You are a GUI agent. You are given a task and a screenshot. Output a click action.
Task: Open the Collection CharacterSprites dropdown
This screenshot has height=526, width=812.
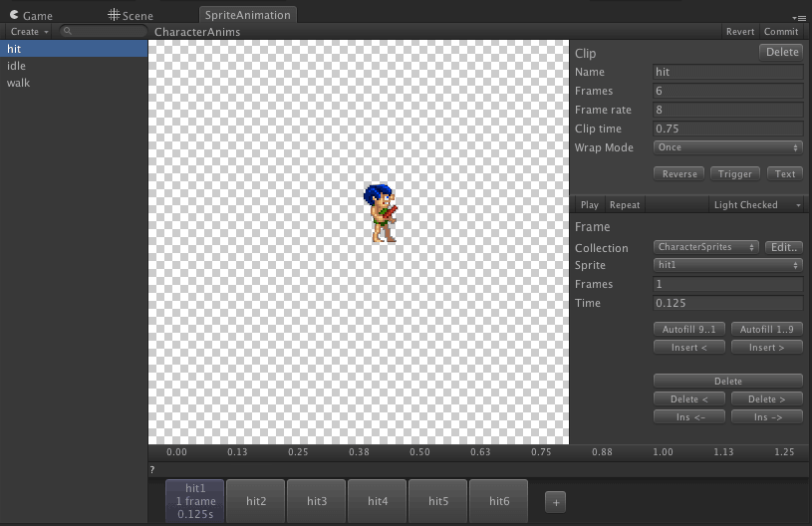pos(705,247)
